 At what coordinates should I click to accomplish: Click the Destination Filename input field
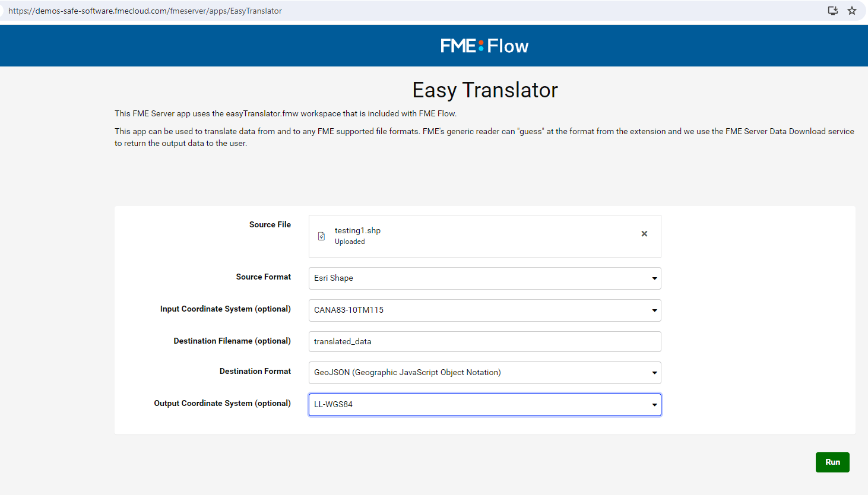pos(484,341)
